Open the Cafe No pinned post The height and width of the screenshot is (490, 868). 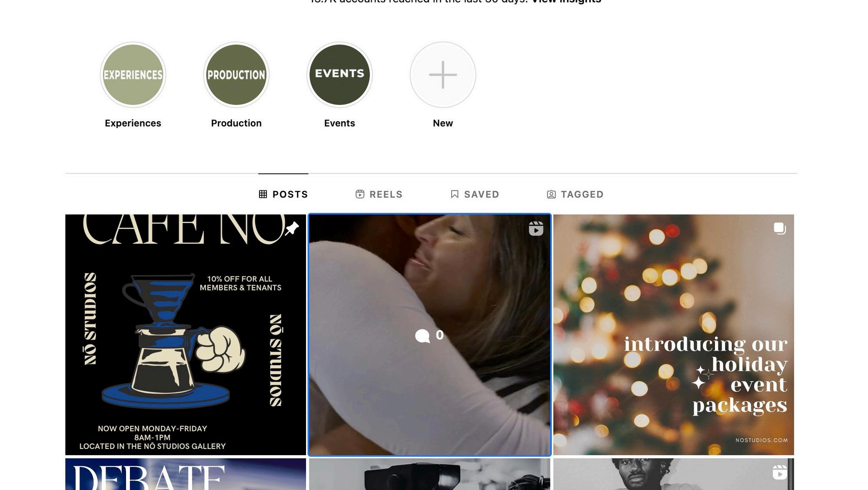tap(186, 335)
